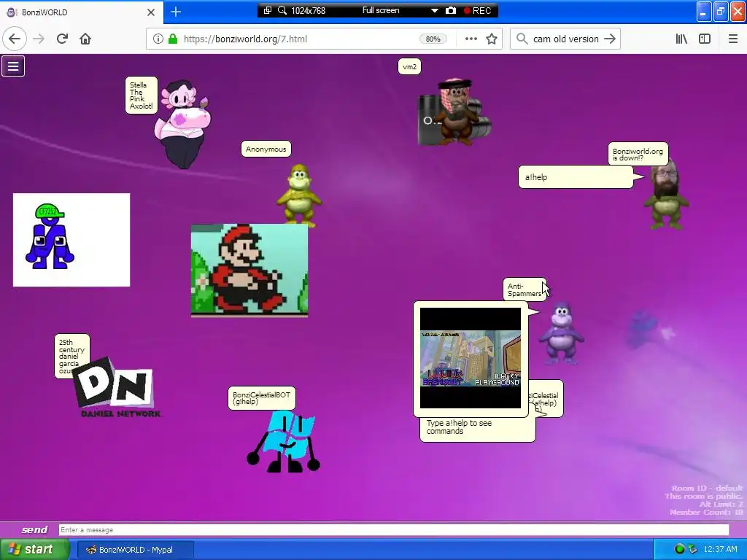The height and width of the screenshot is (560, 747).
Task: Bookmark this page with the star
Action: pyautogui.click(x=492, y=39)
